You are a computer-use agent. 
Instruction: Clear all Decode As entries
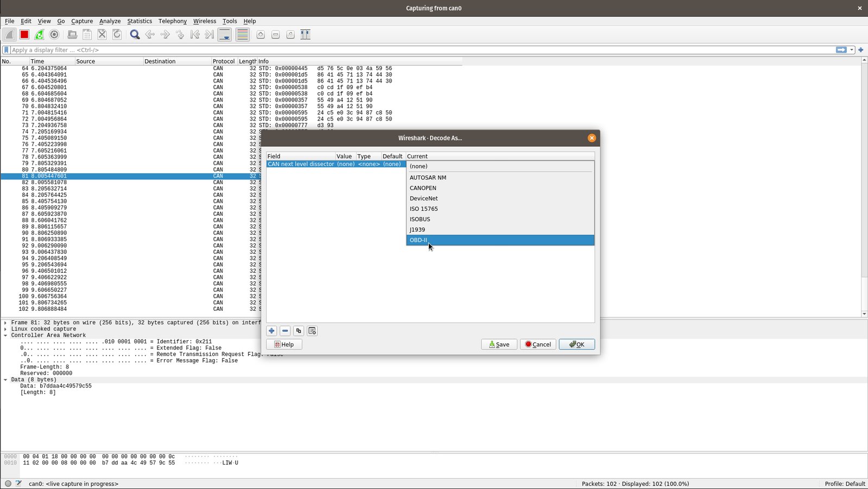coord(312,331)
